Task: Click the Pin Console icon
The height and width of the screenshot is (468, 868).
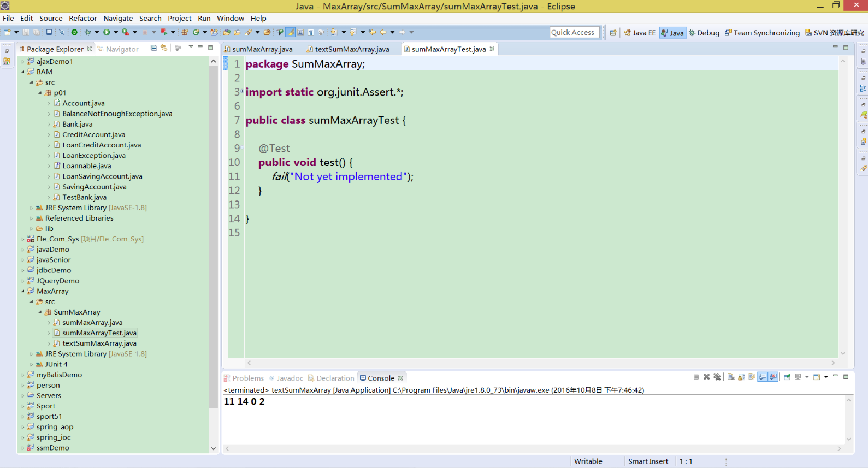Action: [787, 377]
